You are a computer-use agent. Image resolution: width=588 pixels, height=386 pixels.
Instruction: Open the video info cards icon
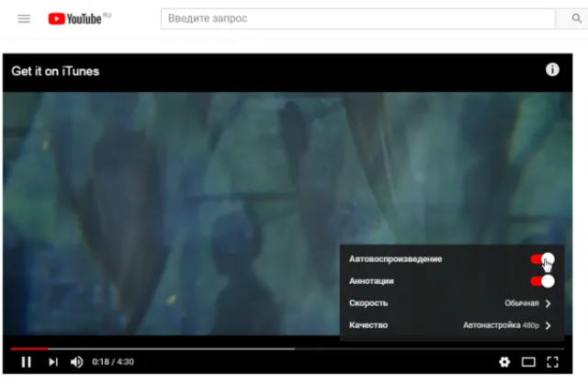pos(552,70)
